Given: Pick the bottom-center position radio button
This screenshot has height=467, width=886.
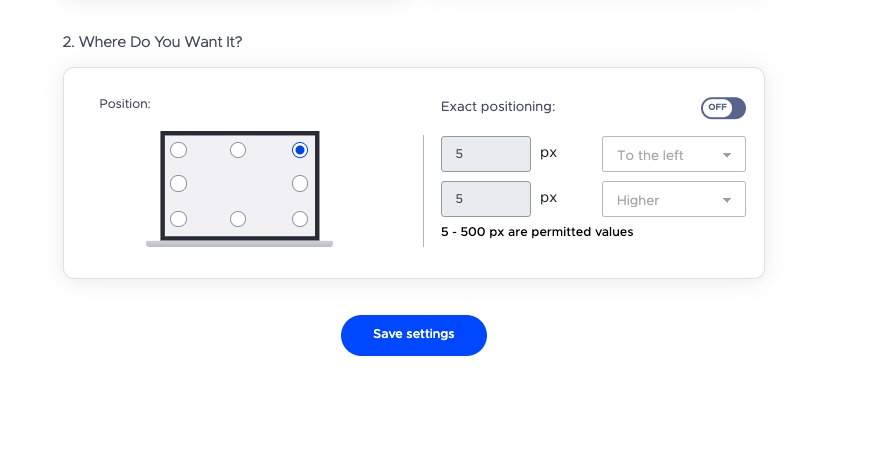Looking at the screenshot, I should coord(238,219).
